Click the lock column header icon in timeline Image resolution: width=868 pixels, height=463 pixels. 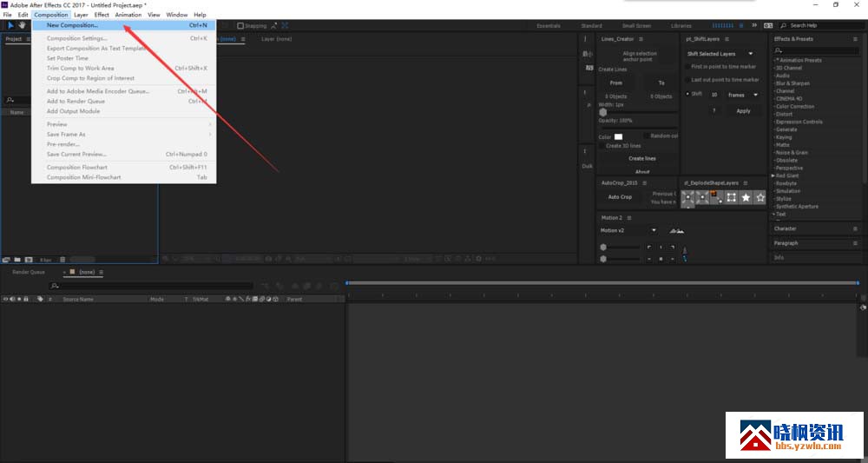(x=25, y=299)
